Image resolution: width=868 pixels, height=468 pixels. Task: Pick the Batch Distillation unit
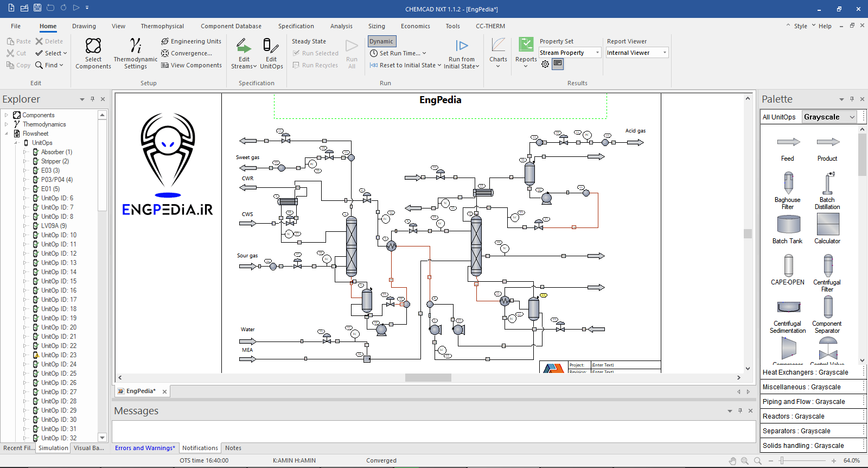point(827,190)
